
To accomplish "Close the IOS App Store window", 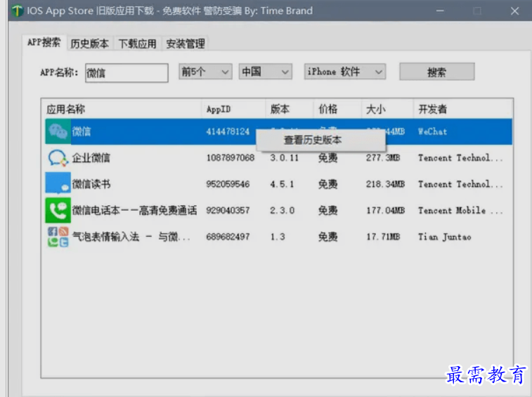I will (514, 11).
